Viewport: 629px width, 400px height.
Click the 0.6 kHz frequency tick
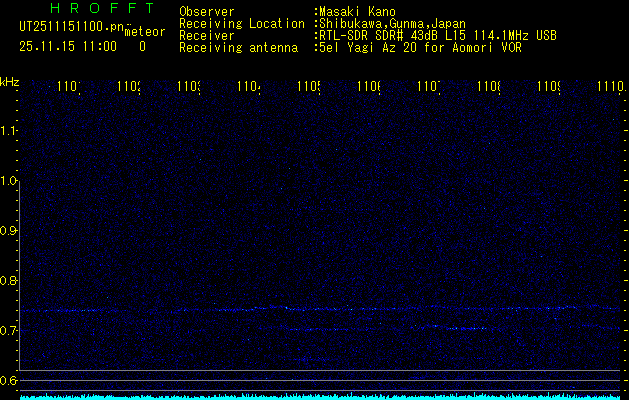click(x=9, y=381)
